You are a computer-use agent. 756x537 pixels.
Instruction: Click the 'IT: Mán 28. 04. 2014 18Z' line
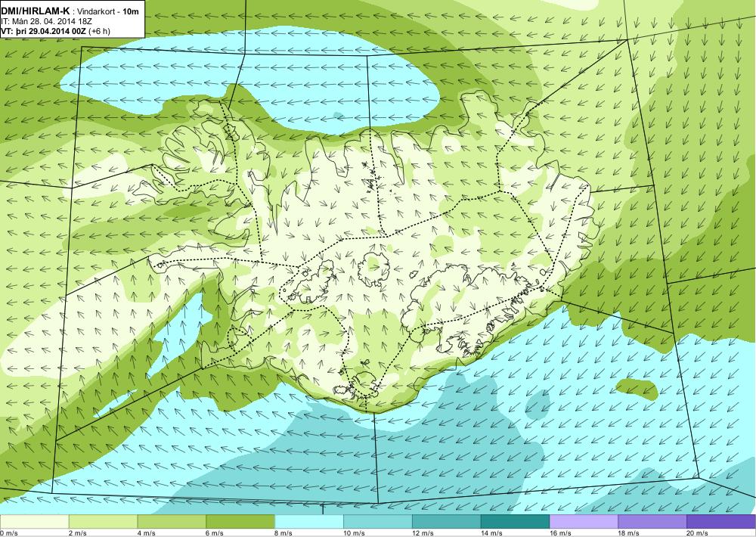46,22
